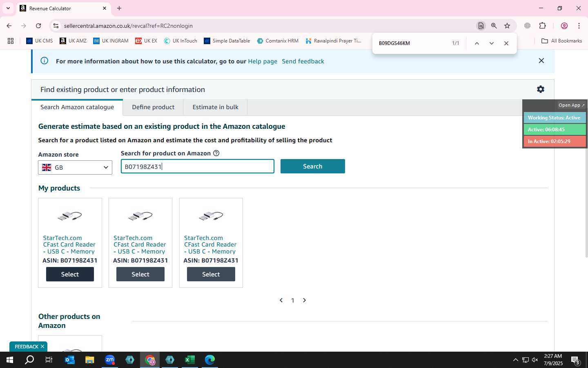The height and width of the screenshot is (368, 588).
Task: Go to next products page arrow
Action: pyautogui.click(x=304, y=300)
